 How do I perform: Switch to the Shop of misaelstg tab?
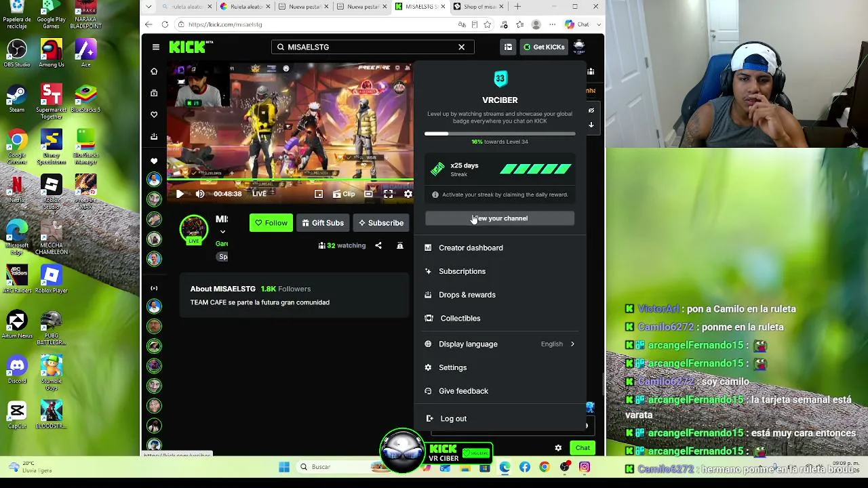click(x=478, y=7)
